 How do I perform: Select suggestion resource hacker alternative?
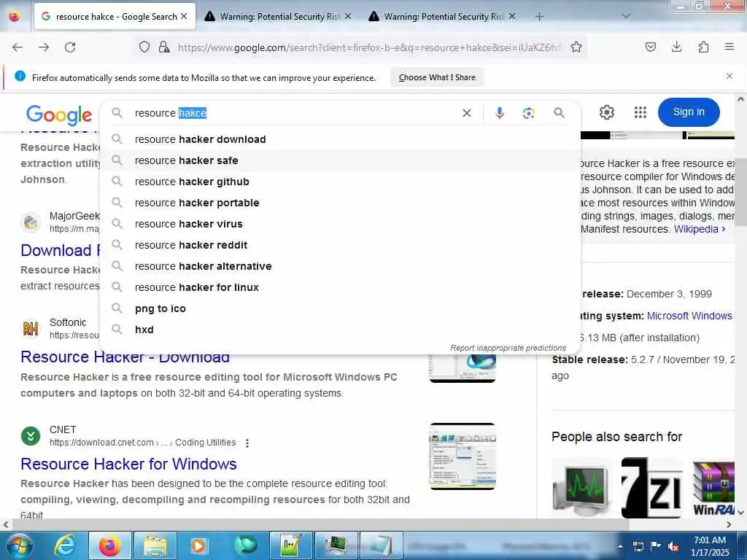340,266
